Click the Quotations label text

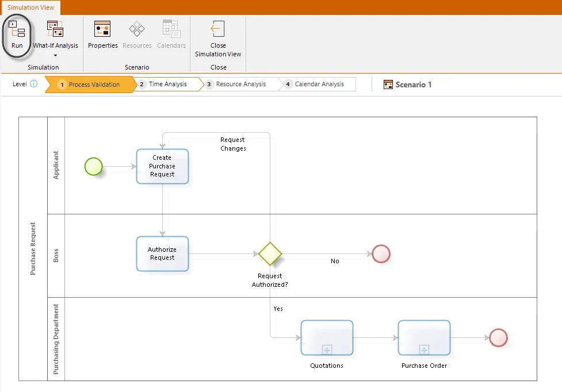327,366
